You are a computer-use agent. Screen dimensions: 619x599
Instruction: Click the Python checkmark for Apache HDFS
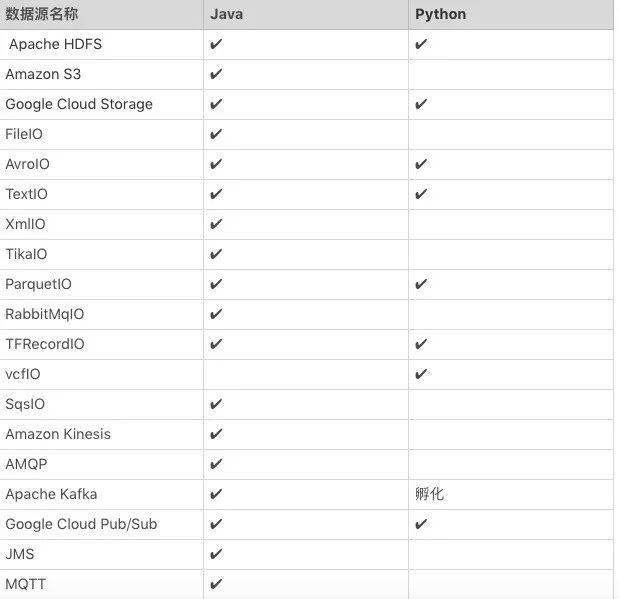[421, 44]
